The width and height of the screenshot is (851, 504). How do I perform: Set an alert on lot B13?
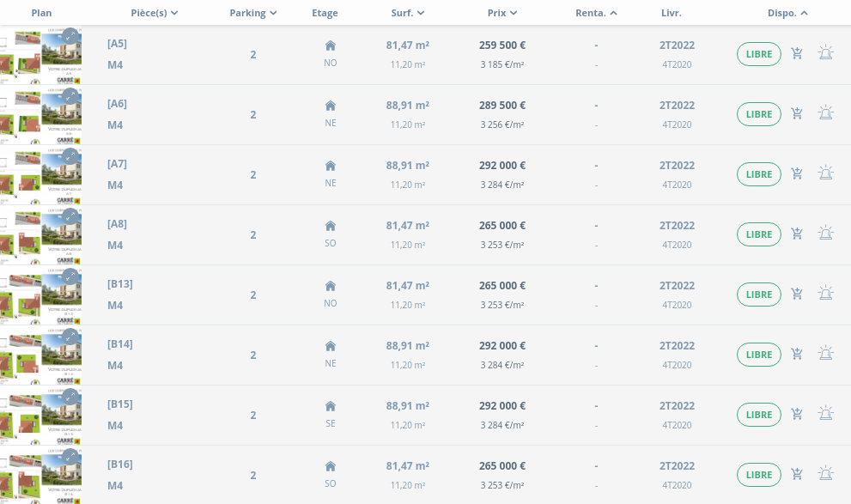pyautogui.click(x=825, y=294)
